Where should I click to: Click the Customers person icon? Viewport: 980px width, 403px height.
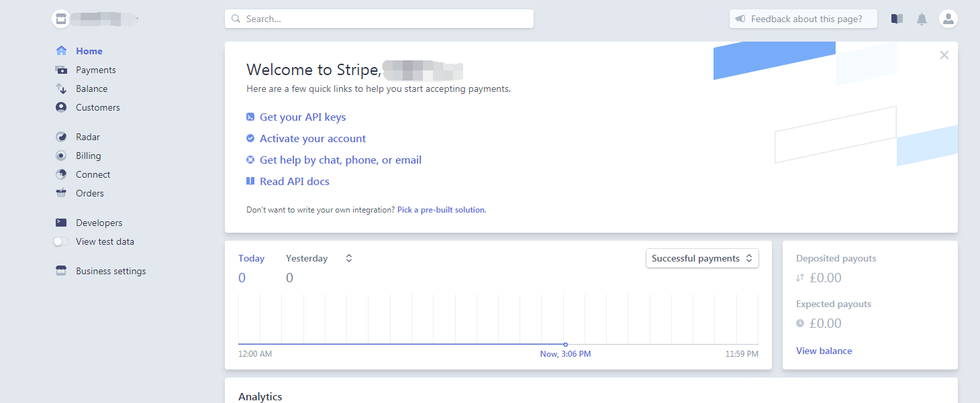point(61,107)
